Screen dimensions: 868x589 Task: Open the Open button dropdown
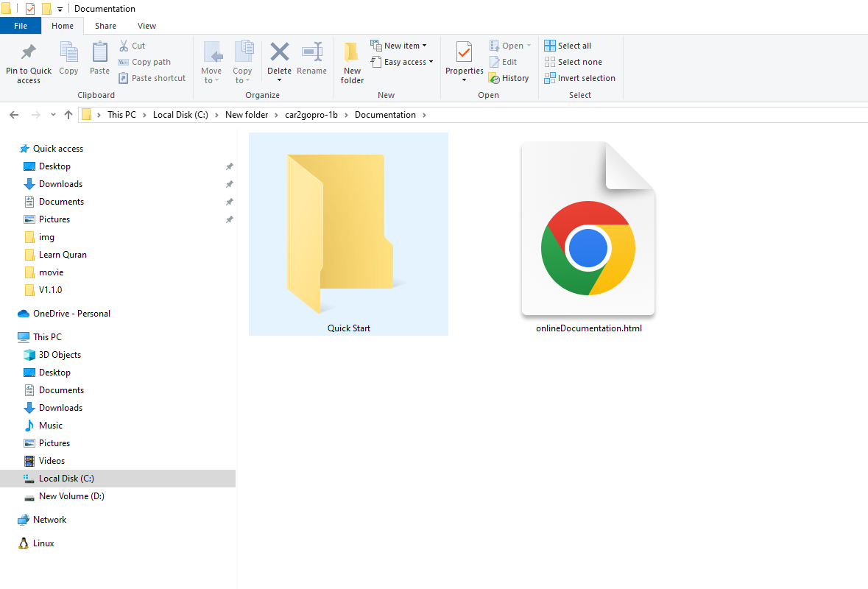(529, 46)
